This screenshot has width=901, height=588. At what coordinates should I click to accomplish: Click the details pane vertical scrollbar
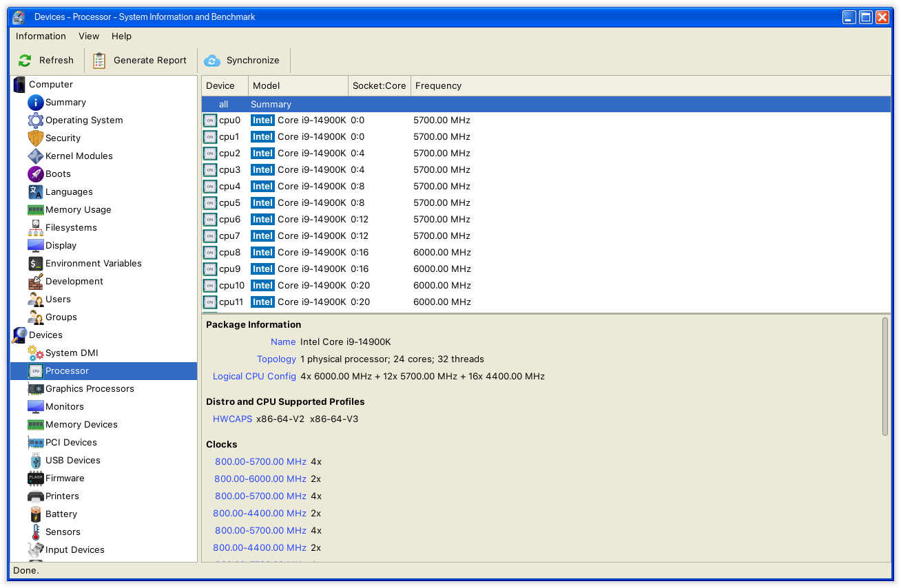[885, 377]
